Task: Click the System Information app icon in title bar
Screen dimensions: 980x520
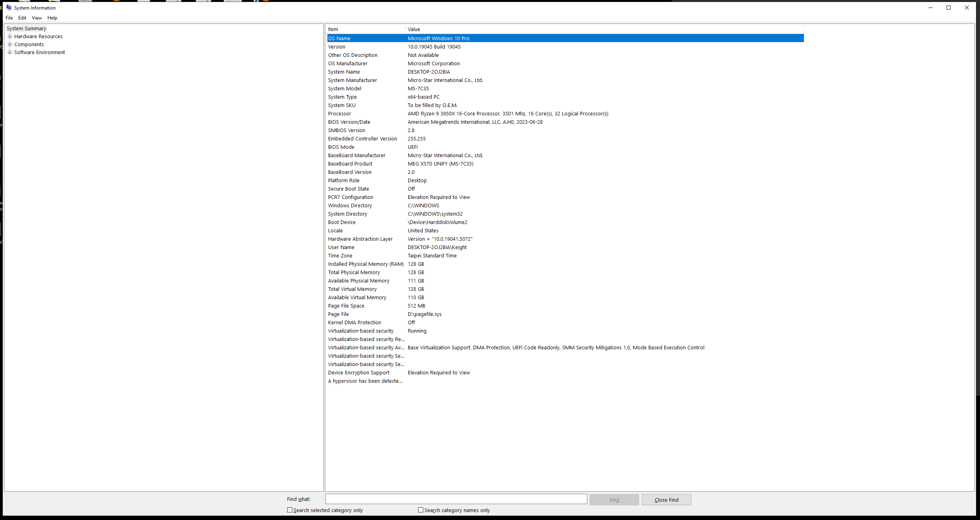Action: coord(9,8)
